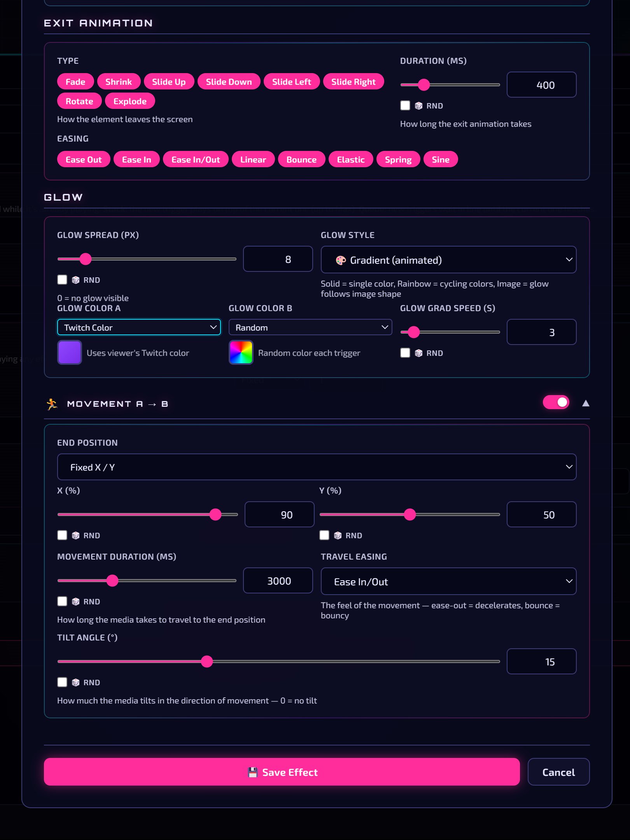Image resolution: width=630 pixels, height=840 pixels.
Task: Open the Travel Easing dropdown
Action: point(448,581)
